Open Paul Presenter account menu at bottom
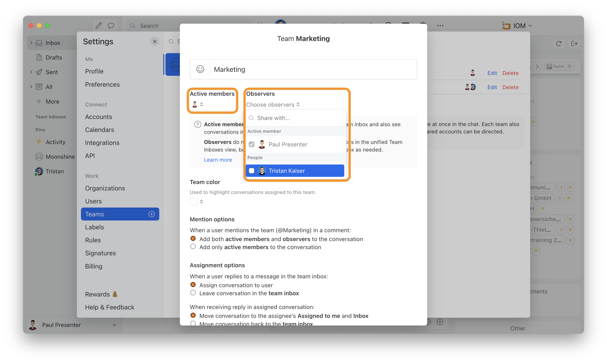 click(x=72, y=325)
